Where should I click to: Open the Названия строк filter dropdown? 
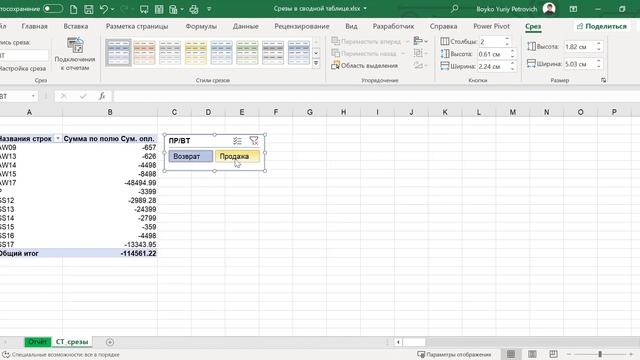tap(58, 139)
